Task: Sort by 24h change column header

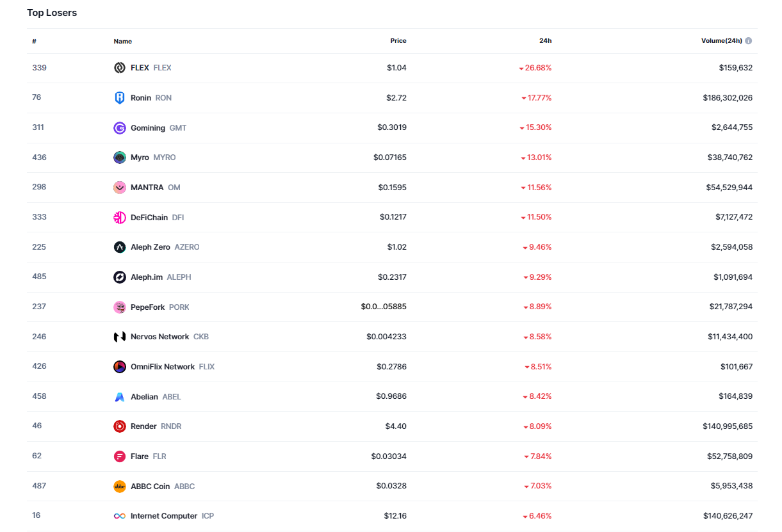Action: (545, 41)
